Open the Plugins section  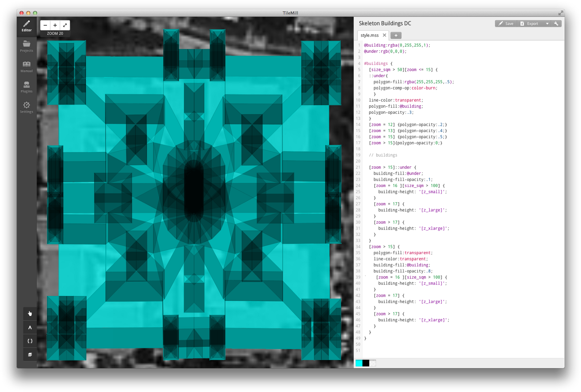(26, 87)
